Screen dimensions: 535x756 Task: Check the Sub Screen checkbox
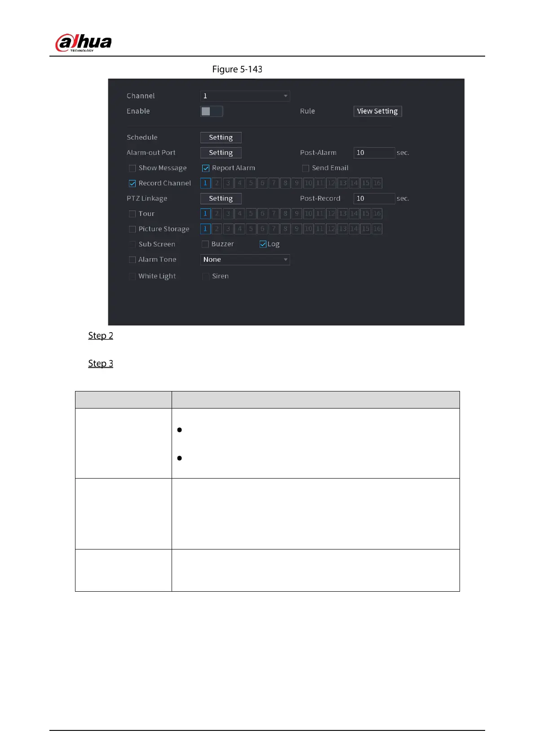coord(132,244)
